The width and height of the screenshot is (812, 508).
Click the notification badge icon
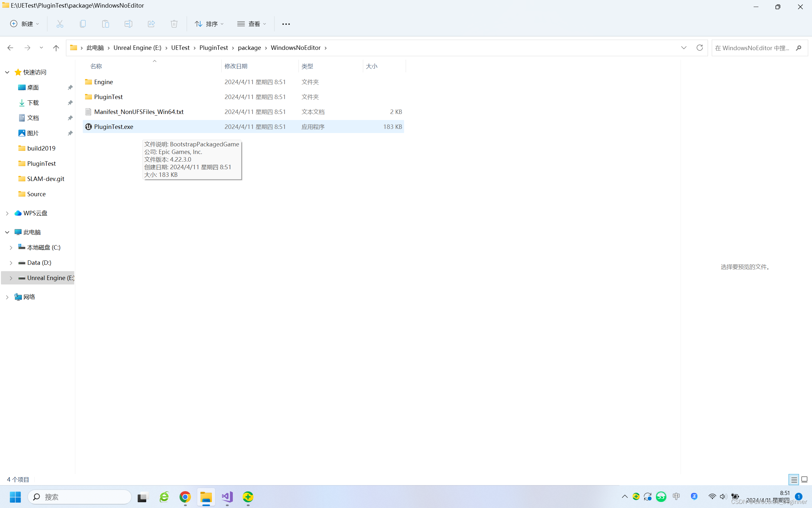tap(799, 497)
